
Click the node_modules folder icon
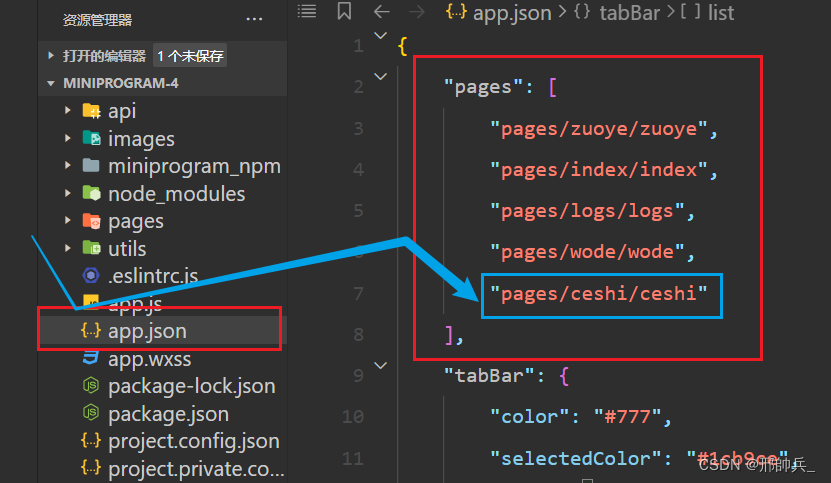pyautogui.click(x=91, y=194)
